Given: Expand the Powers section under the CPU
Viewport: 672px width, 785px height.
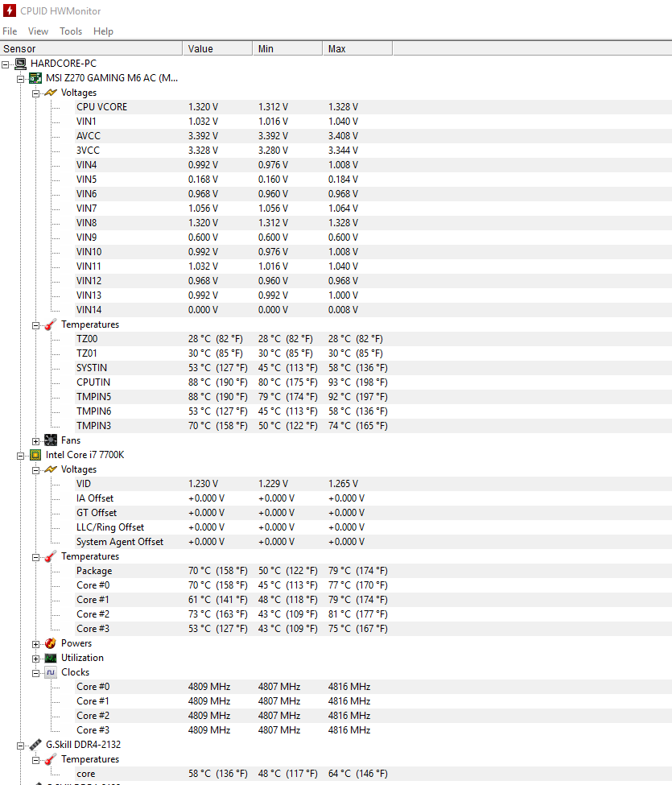Looking at the screenshot, I should click(35, 642).
